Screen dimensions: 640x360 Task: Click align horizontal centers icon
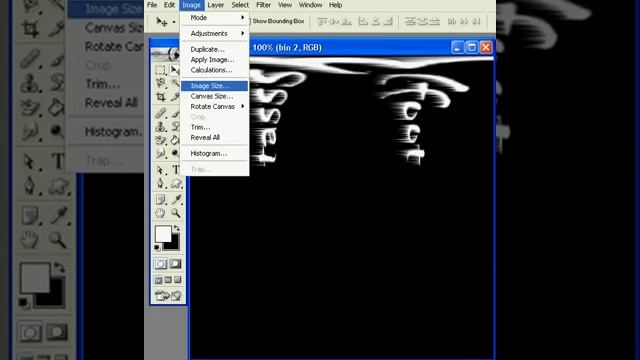pos(376,21)
